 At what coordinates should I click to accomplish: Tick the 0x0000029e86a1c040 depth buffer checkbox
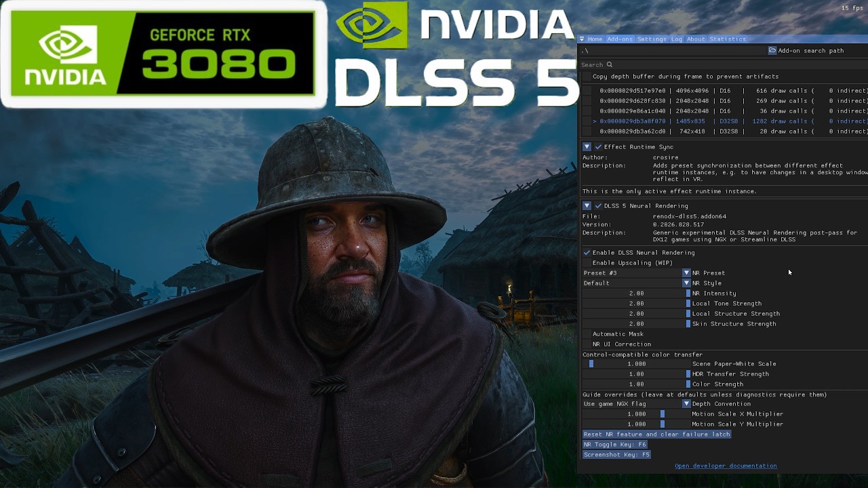[587, 111]
